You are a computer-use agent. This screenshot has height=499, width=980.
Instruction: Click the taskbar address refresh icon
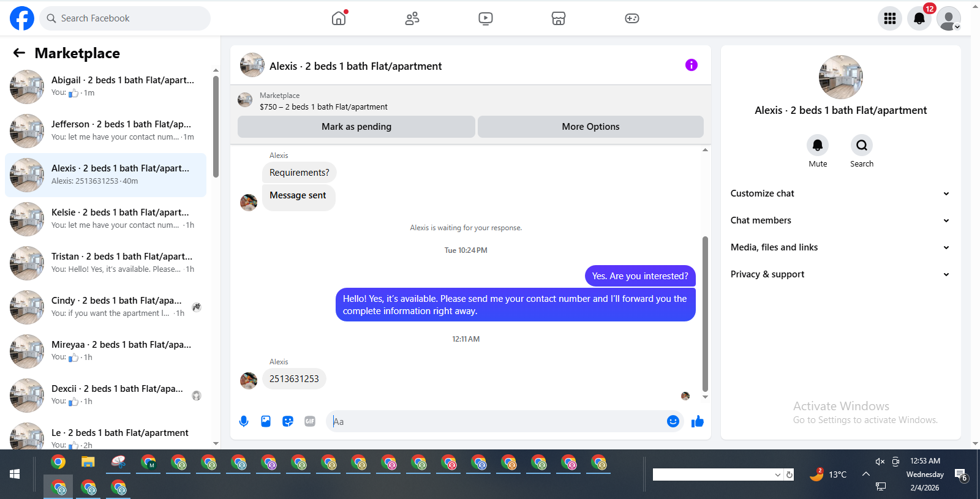click(x=790, y=475)
